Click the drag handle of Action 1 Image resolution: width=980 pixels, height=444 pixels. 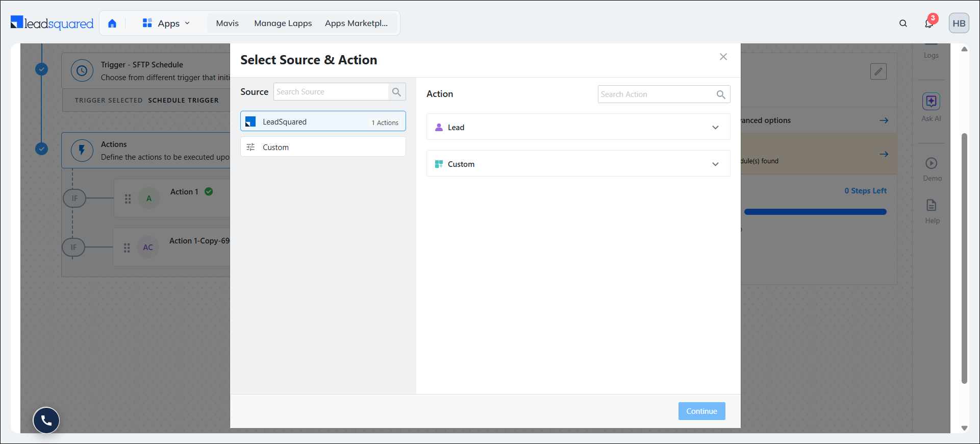128,199
